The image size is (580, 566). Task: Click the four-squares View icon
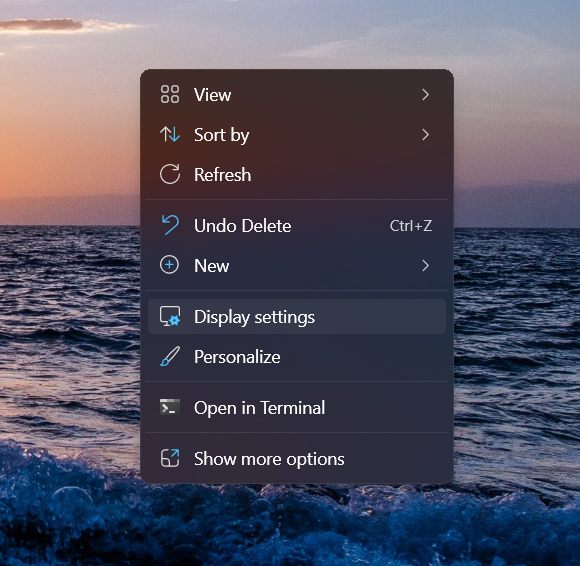pos(170,94)
